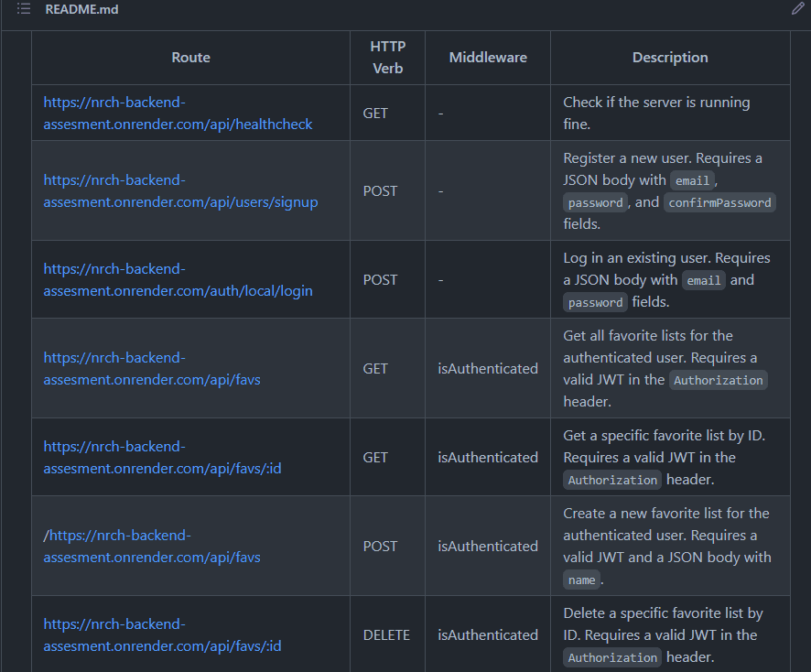This screenshot has width=811, height=672.
Task: Select the README.md tab label
Action: 81,9
